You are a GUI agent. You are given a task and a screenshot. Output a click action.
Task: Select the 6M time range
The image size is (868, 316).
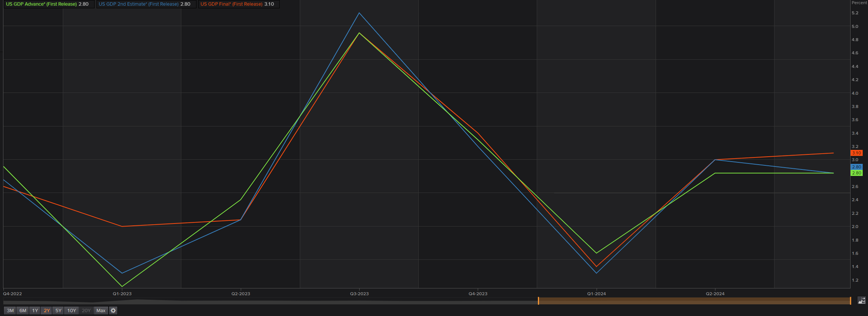pos(23,311)
